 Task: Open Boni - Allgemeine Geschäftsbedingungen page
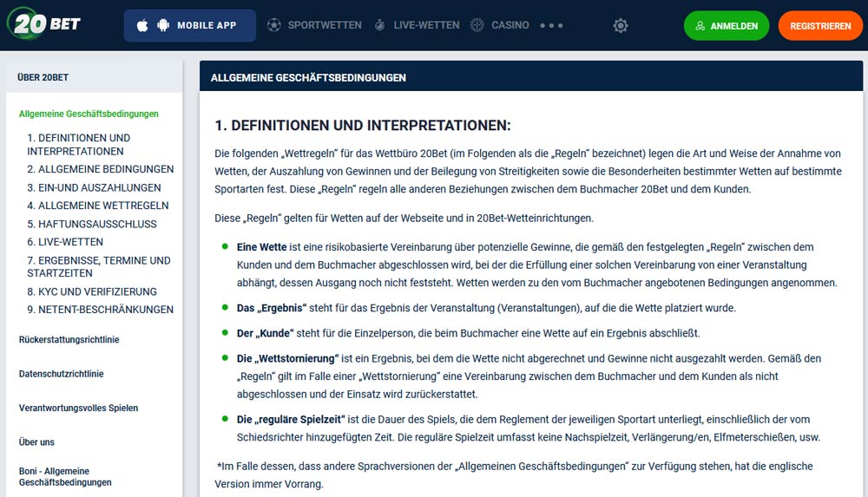click(x=65, y=476)
